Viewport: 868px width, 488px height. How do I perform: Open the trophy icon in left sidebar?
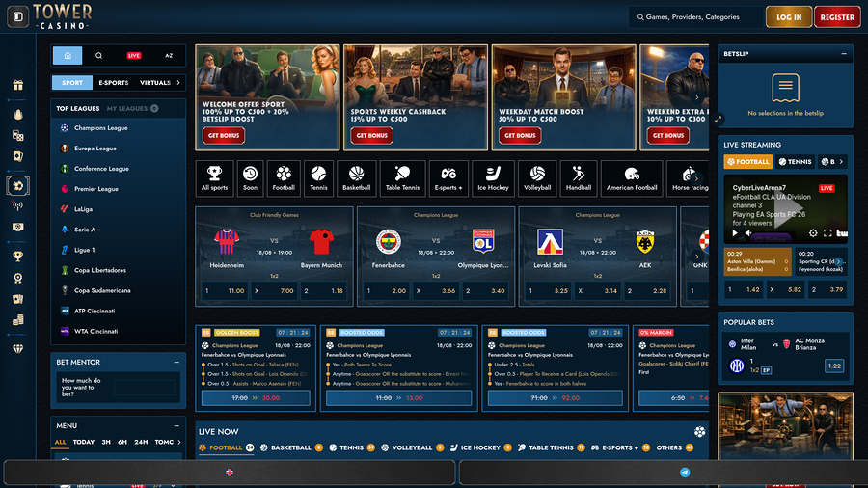pos(17,257)
